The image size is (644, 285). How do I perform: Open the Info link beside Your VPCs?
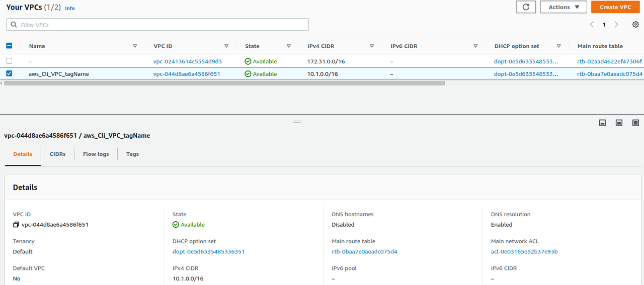pos(70,9)
